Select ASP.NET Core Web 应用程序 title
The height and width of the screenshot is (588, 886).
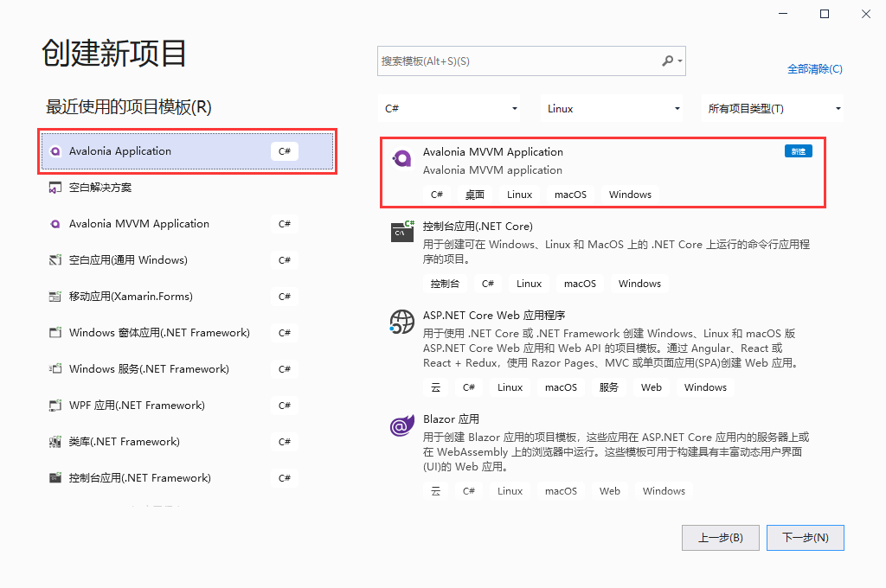[x=494, y=315]
